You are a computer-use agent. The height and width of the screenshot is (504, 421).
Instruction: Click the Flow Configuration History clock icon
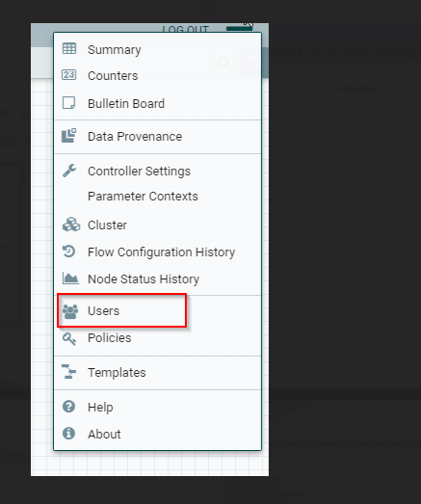(x=68, y=252)
